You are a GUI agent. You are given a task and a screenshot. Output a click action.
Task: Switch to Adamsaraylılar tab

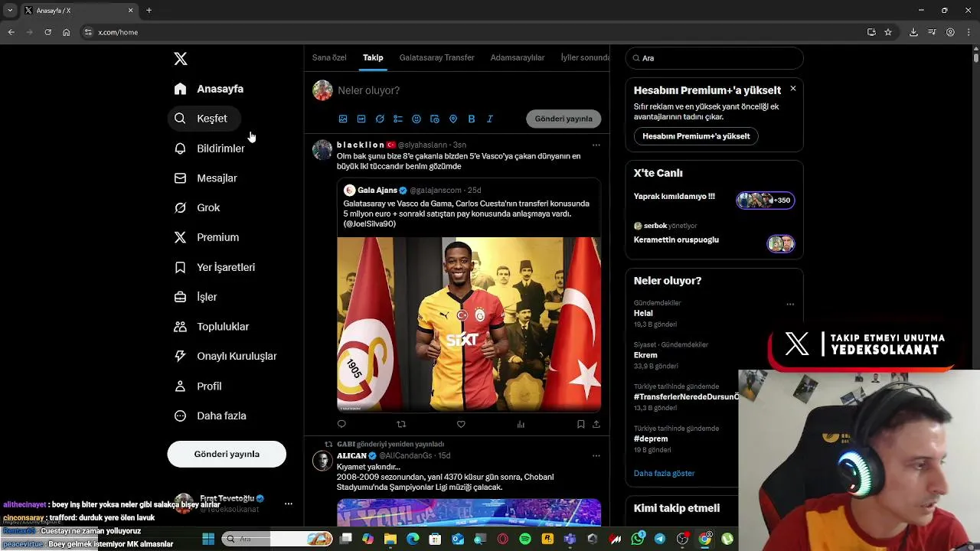point(518,57)
